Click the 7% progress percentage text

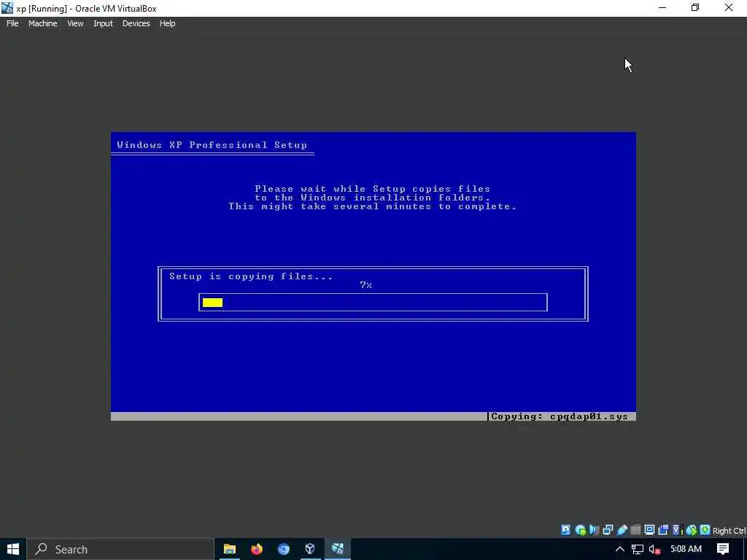tap(366, 285)
